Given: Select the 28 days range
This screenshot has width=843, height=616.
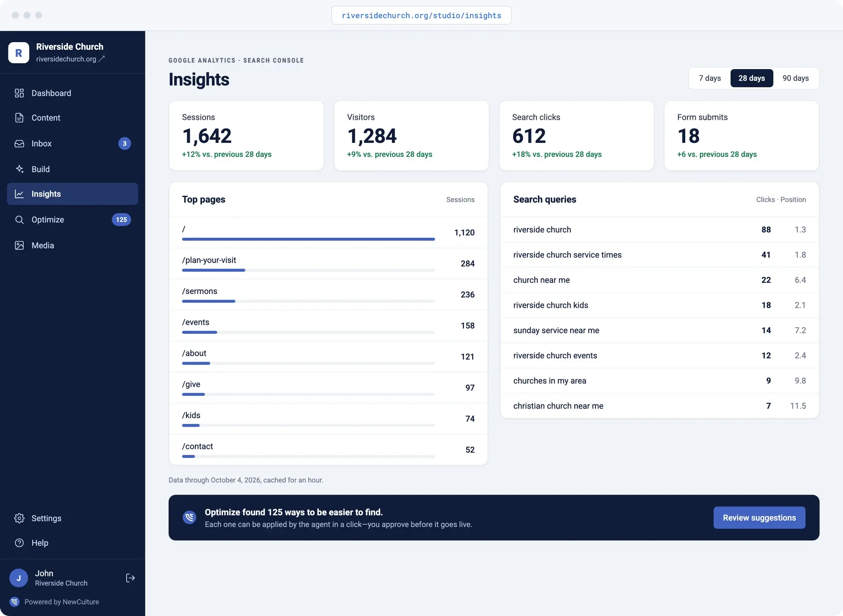Looking at the screenshot, I should click(x=752, y=78).
